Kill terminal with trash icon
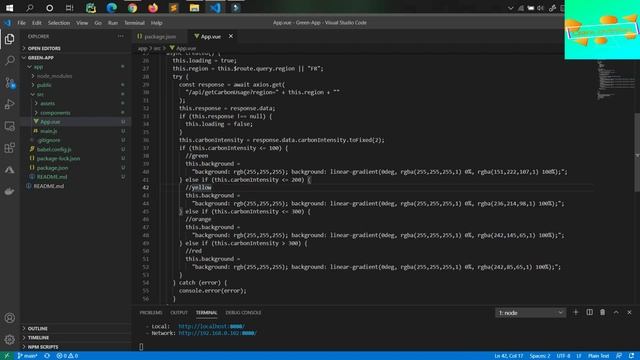The image size is (640, 360). coord(602,312)
